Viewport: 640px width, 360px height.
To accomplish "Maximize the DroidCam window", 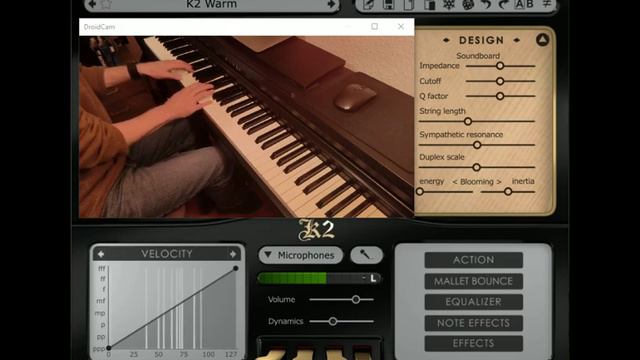I will (374, 27).
